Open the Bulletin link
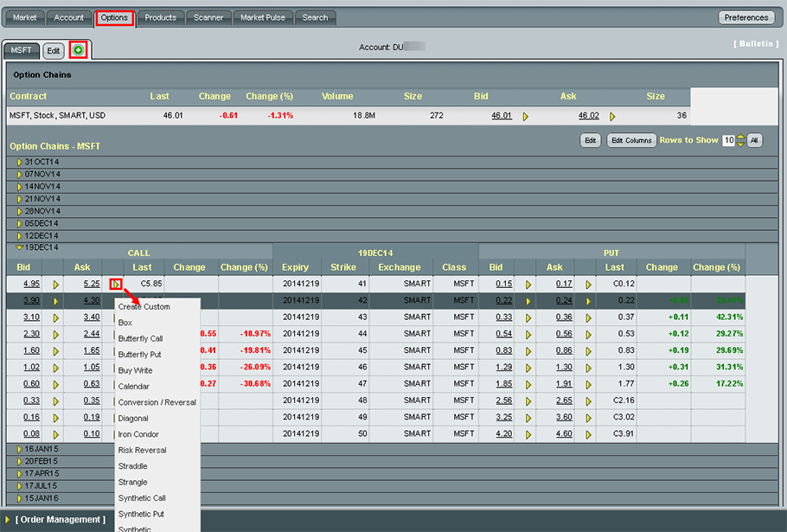The height and width of the screenshot is (532, 787). point(756,44)
